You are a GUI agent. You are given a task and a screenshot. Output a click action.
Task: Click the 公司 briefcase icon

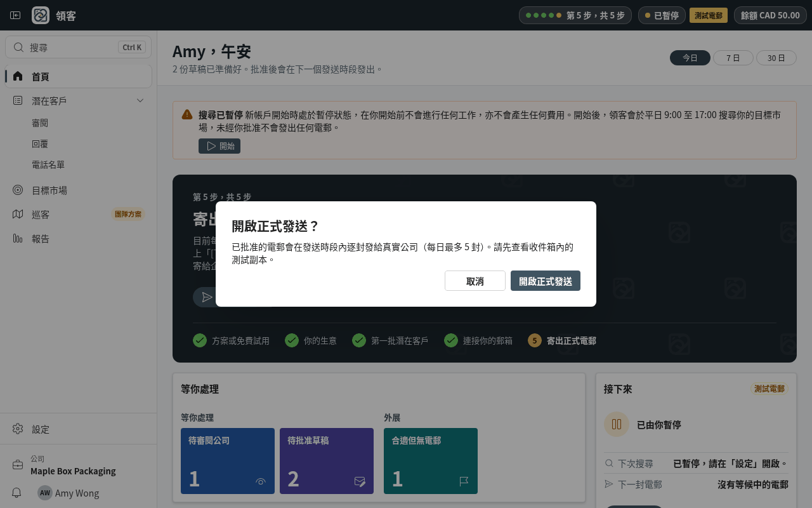click(x=18, y=465)
